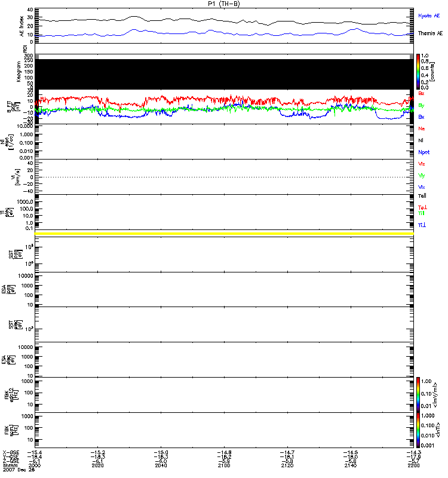Click the 2100 time tick label

pyautogui.click(x=224, y=465)
